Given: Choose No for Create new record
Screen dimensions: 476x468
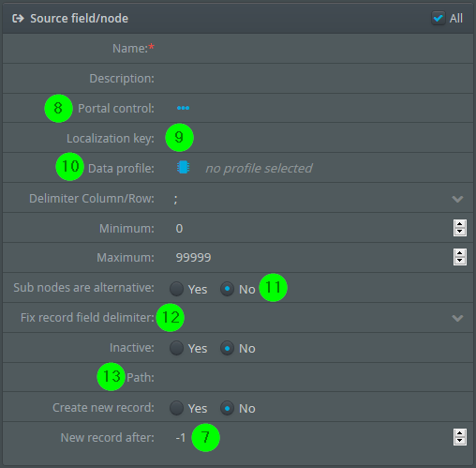Looking at the screenshot, I should click(x=227, y=408).
